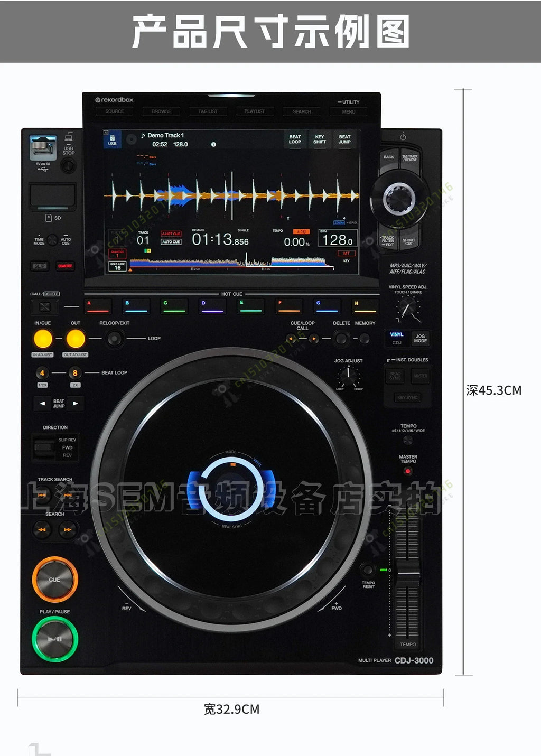Hit the yellow loop OUT button
This screenshot has height=756, width=541.
[x=76, y=339]
